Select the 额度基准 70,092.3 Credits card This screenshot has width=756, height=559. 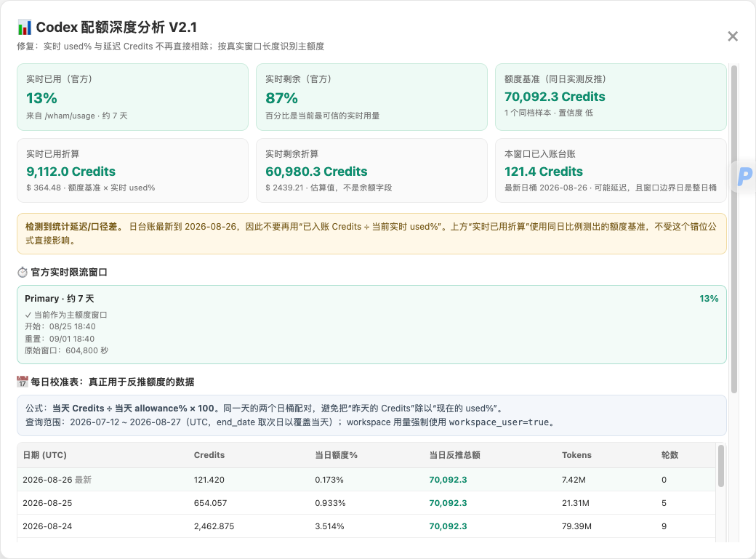[611, 97]
